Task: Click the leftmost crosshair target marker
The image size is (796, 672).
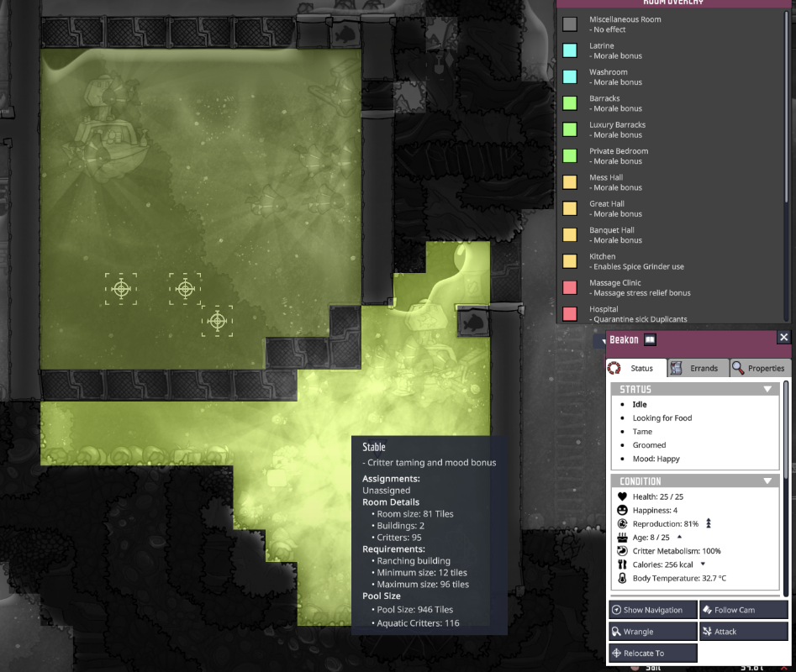Action: pos(121,289)
